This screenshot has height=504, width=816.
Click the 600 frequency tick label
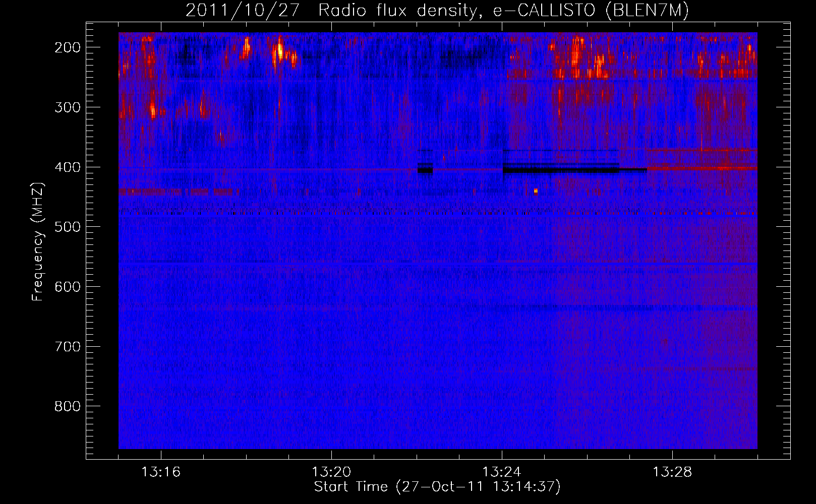(x=68, y=287)
